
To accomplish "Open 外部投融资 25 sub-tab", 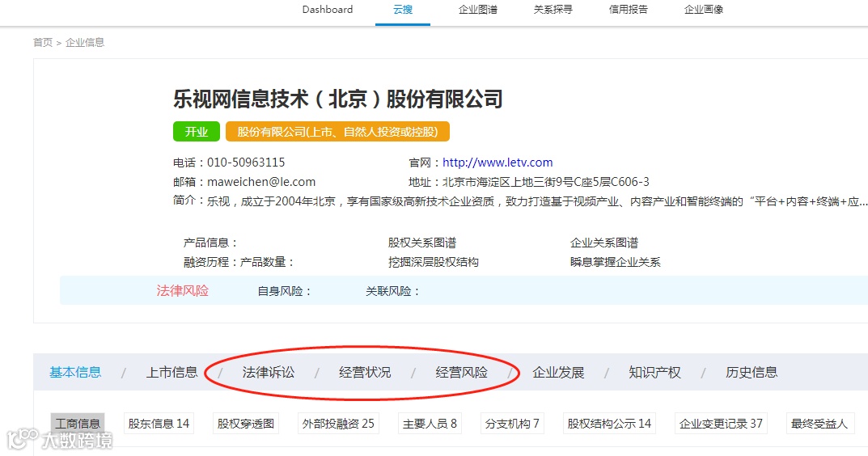I will [338, 424].
